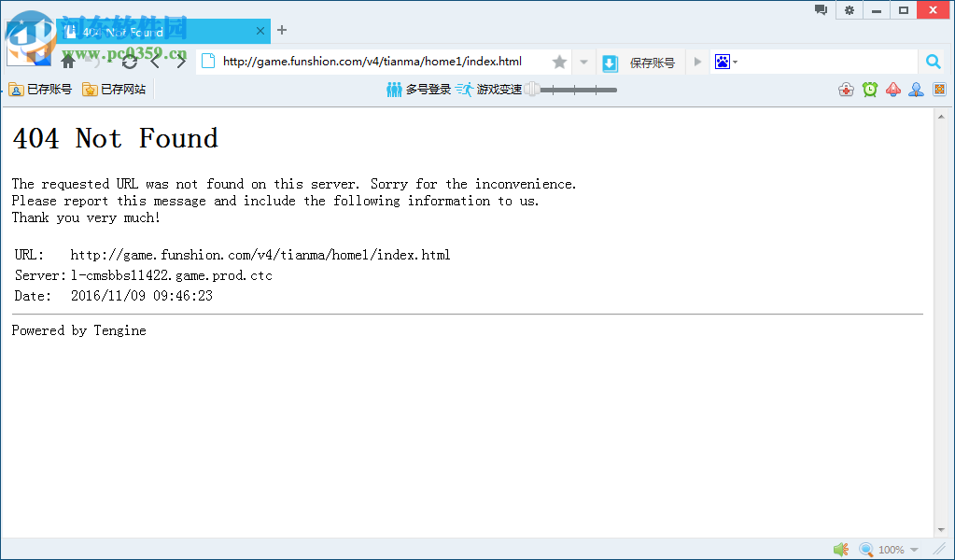
Task: Navigate forward to the next page
Action: [x=181, y=62]
